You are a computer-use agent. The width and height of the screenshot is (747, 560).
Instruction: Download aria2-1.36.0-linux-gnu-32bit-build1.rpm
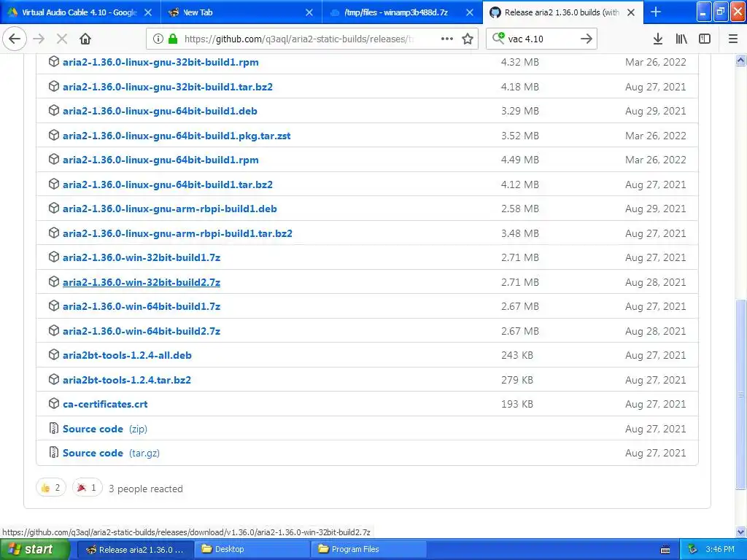pos(160,62)
